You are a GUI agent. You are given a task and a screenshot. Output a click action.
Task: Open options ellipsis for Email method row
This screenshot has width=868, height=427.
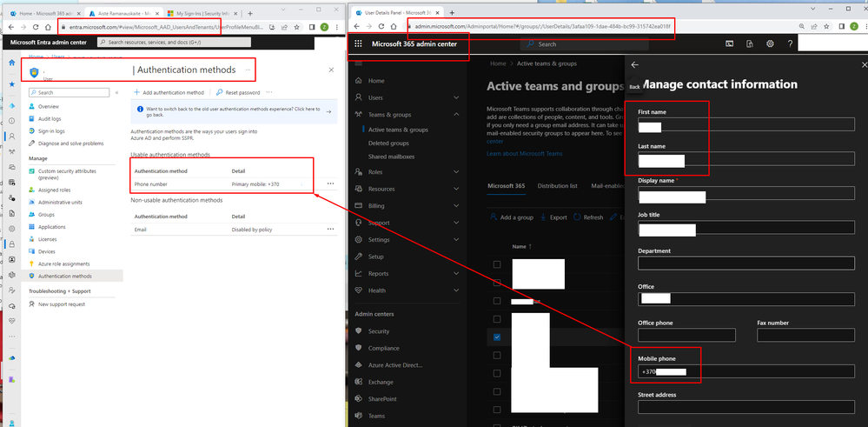point(330,229)
